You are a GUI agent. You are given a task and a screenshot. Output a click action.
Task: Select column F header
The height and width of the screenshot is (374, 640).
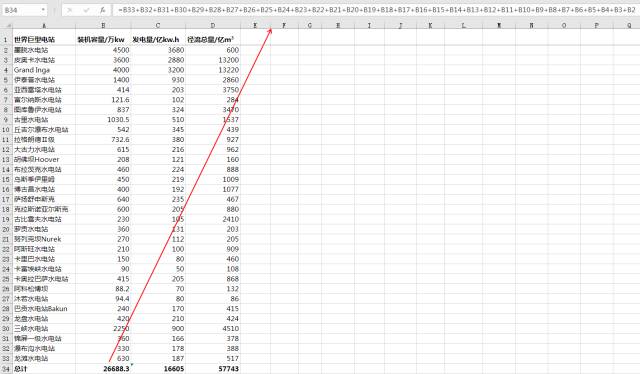click(284, 26)
